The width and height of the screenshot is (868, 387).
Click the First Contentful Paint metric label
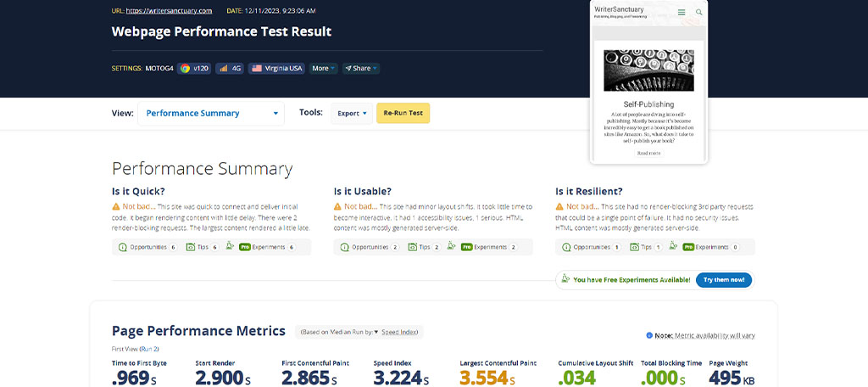[x=315, y=363]
